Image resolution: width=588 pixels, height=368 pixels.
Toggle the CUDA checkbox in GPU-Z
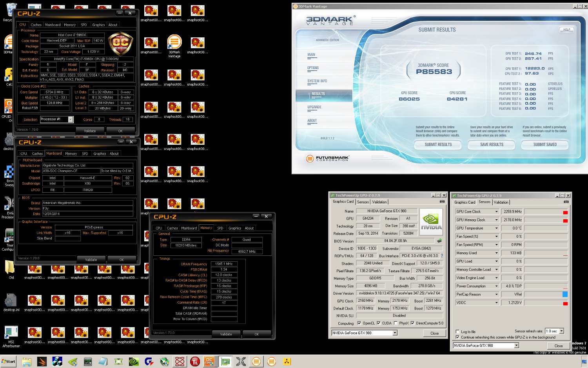[378, 323]
